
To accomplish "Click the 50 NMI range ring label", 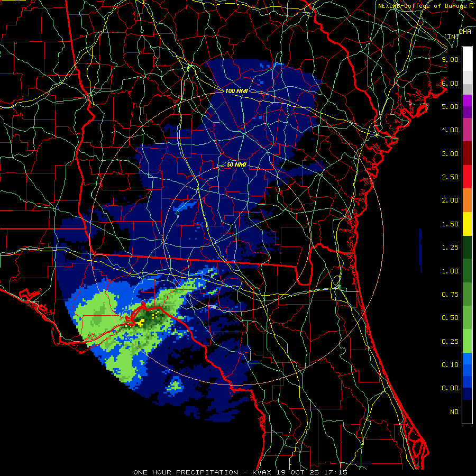I will pos(236,165).
